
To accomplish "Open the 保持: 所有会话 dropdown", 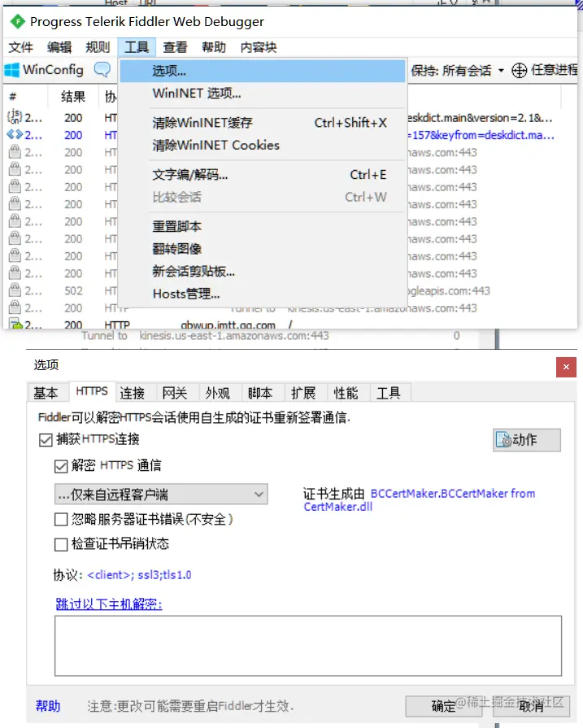I will point(457,71).
